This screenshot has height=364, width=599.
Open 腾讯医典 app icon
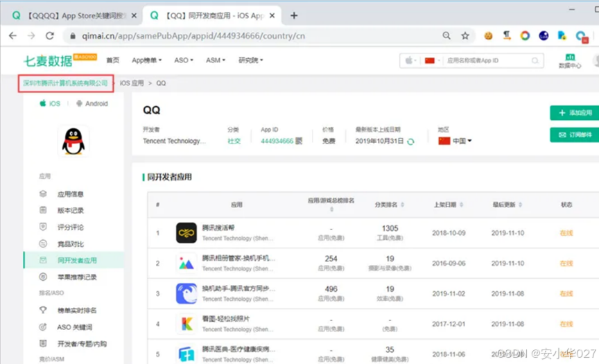[x=186, y=354]
